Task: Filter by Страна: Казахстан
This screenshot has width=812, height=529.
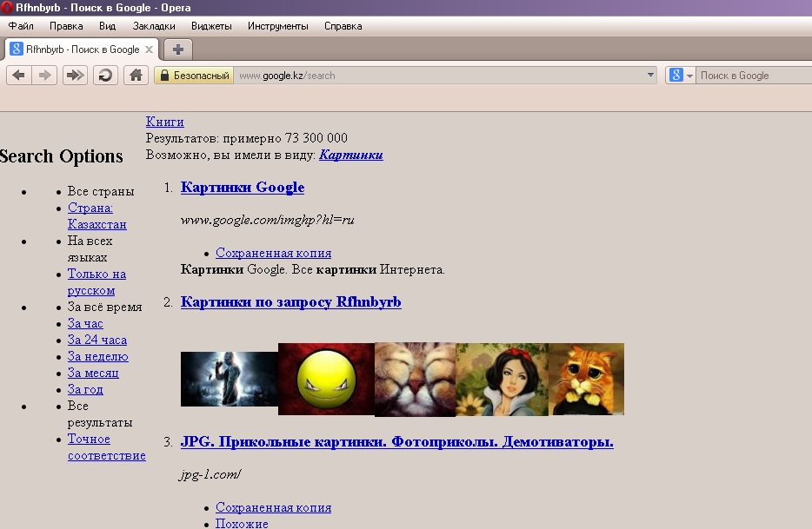Action: [x=97, y=215]
